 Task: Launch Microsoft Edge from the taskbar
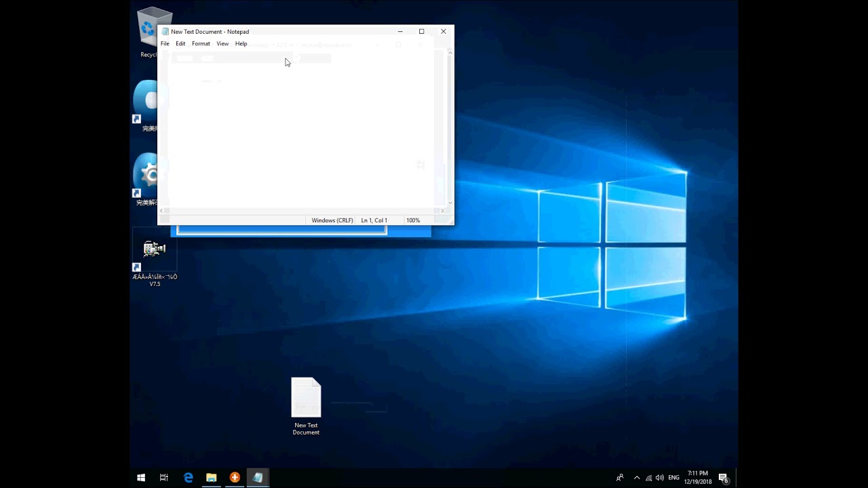click(x=189, y=478)
